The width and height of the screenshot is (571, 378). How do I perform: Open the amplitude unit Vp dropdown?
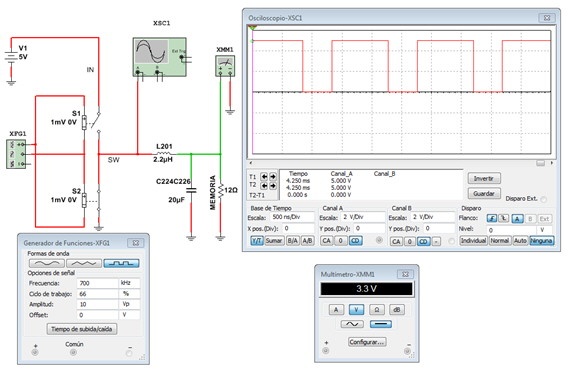[129, 304]
